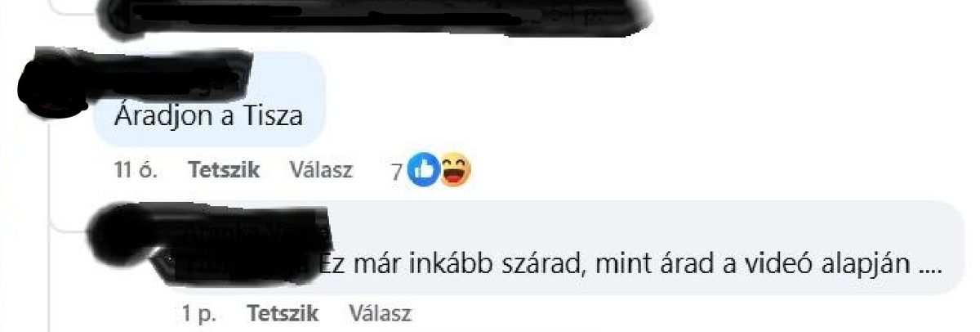This screenshot has height=332, width=980.
Task: Click Válasz under the "szárad" reply
Action: (380, 313)
